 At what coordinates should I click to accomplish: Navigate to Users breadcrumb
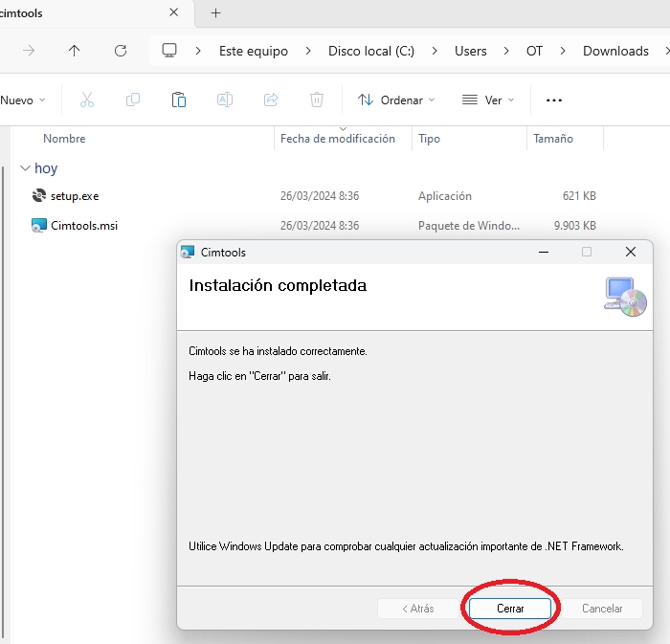(471, 51)
